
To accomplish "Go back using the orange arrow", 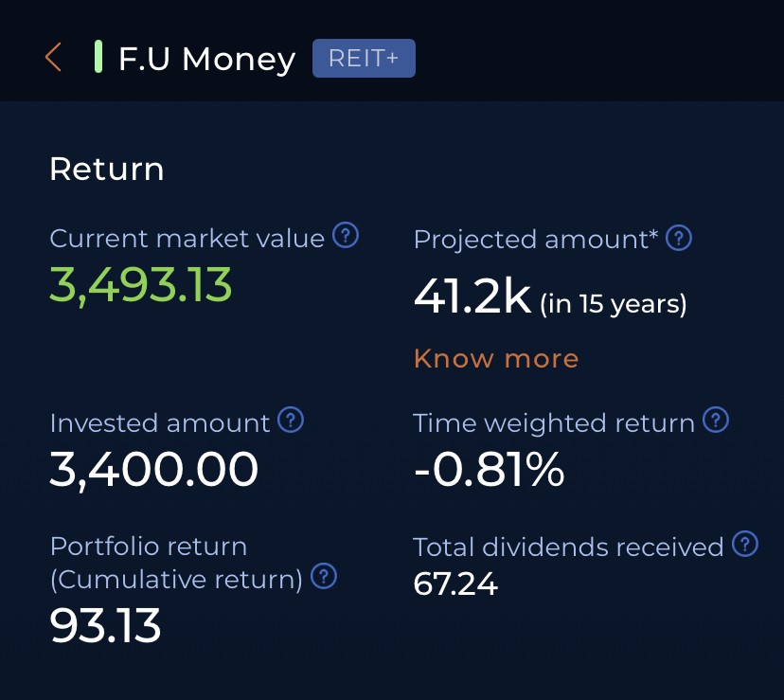I will click(53, 58).
